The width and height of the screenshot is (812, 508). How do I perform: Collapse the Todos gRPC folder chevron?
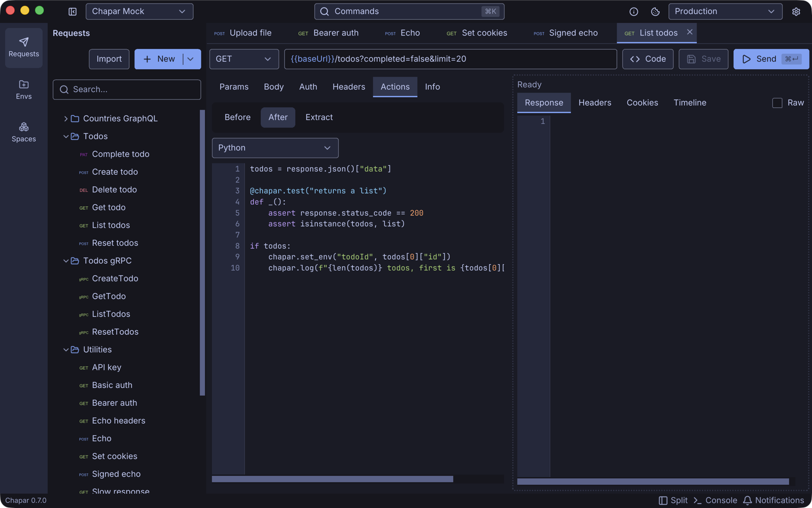(65, 261)
